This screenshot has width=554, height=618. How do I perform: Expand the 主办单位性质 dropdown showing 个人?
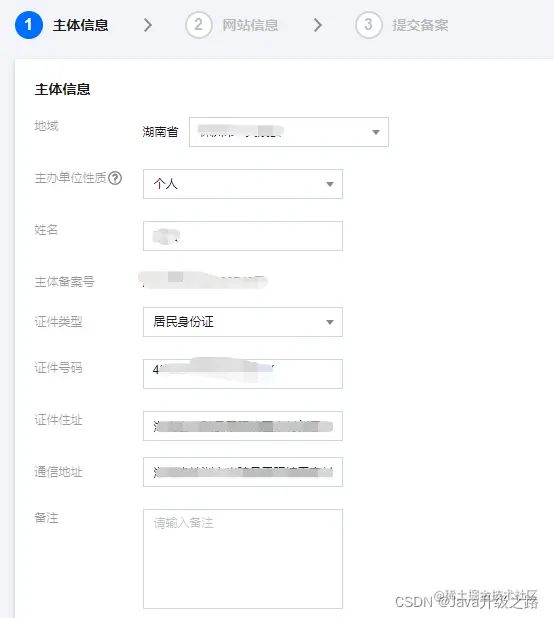[x=243, y=184]
